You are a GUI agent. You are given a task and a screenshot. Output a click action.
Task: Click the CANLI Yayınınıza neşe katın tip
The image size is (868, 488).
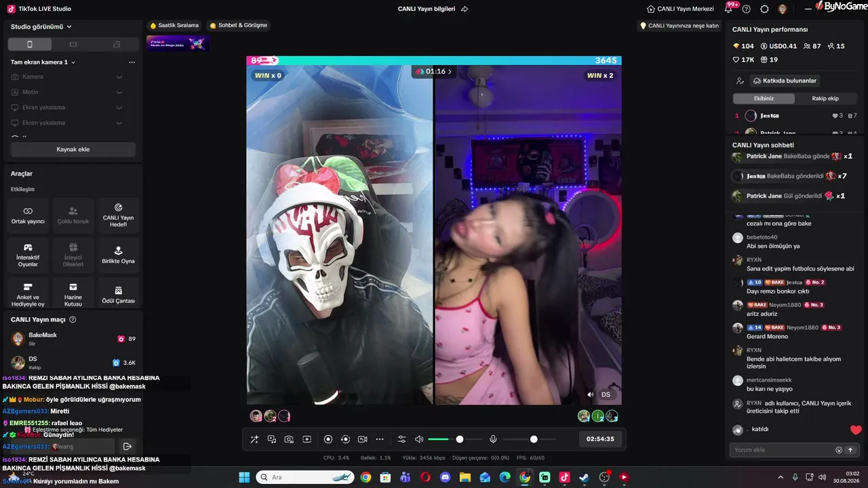tap(679, 26)
